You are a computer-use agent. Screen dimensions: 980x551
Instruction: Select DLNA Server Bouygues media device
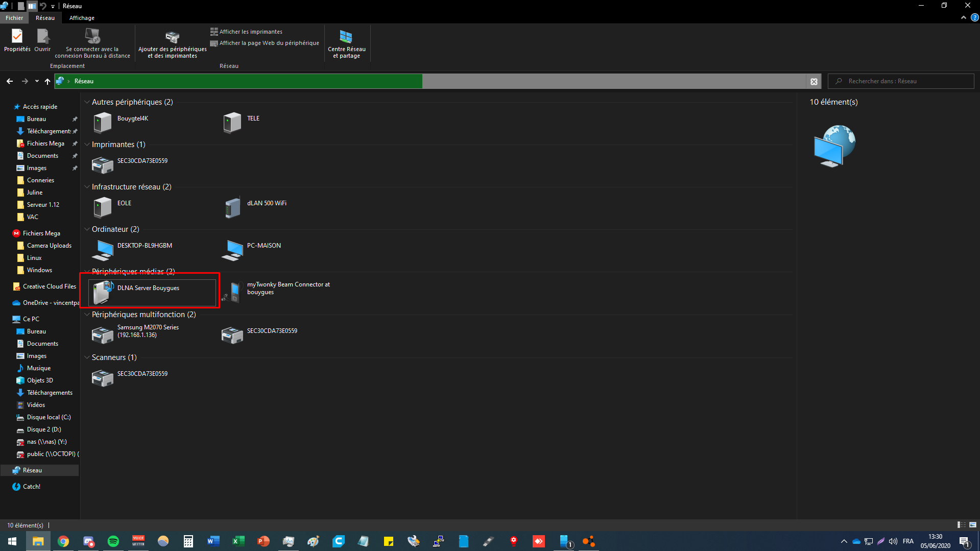[152, 293]
